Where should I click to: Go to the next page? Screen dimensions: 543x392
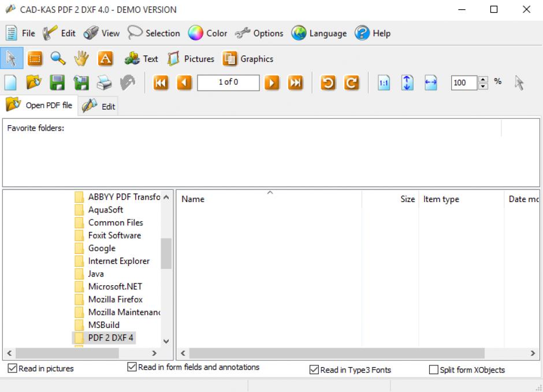point(272,83)
